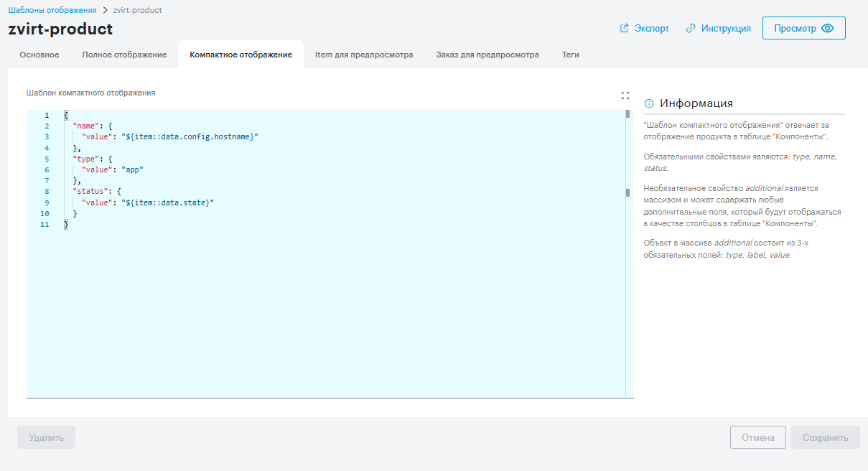Click the Просмотр button

click(x=803, y=28)
